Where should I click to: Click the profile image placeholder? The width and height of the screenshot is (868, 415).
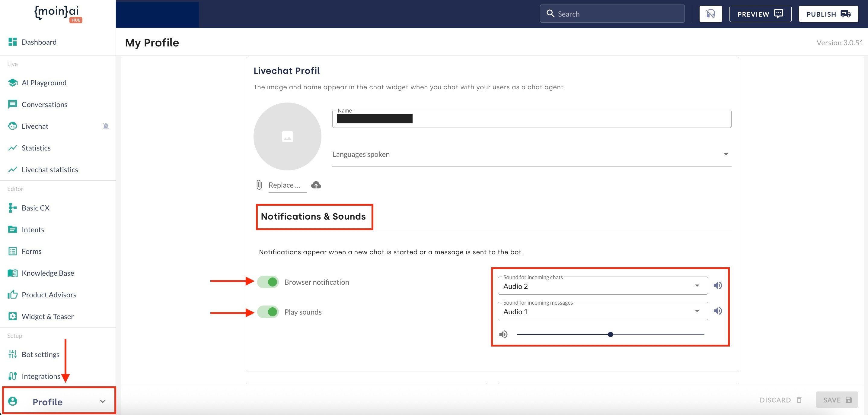(x=287, y=136)
